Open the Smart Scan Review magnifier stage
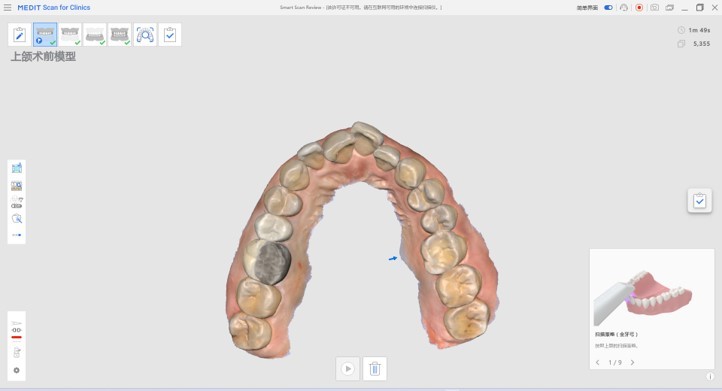 point(145,35)
